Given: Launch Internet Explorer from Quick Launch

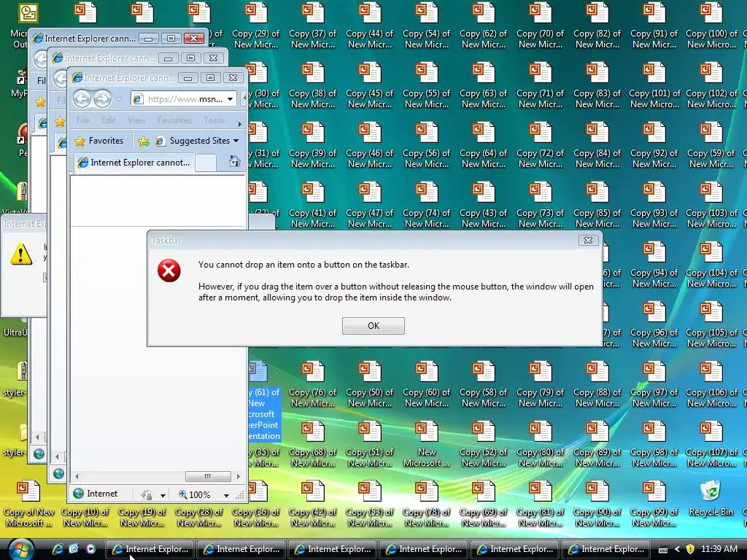Looking at the screenshot, I should 58,549.
